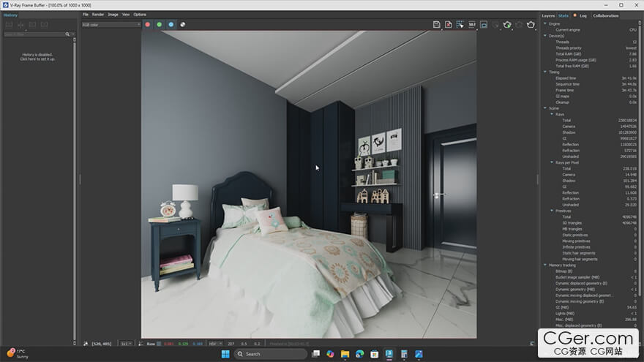
Task: Click the save image icon in toolbar
Action: pyautogui.click(x=437, y=24)
